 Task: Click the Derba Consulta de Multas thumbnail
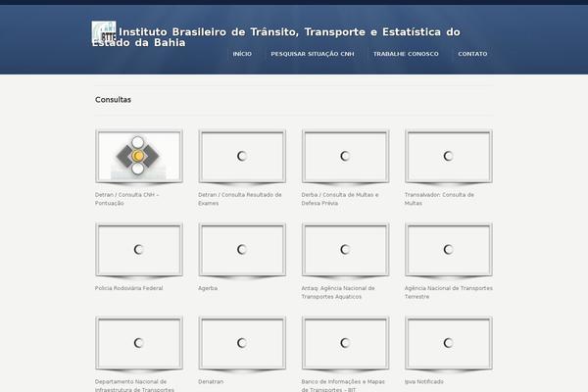pyautogui.click(x=345, y=156)
